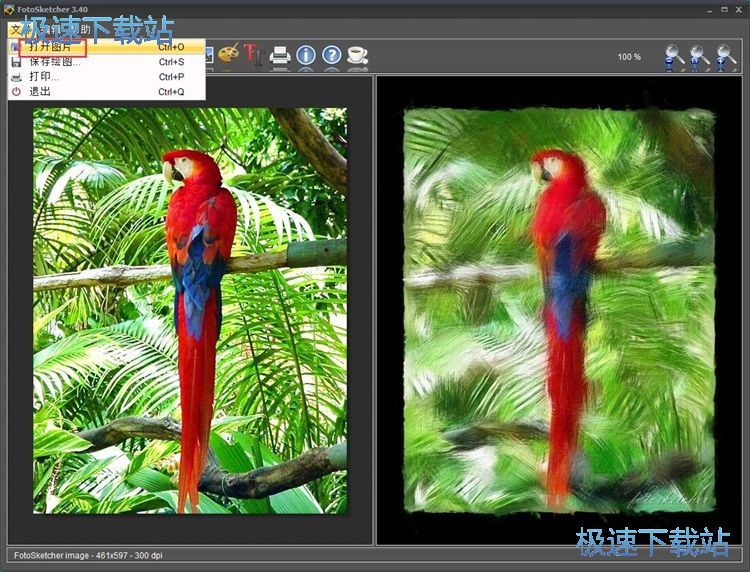
Task: Open the 文件 (File) menu in the menu bar
Action: coord(16,30)
